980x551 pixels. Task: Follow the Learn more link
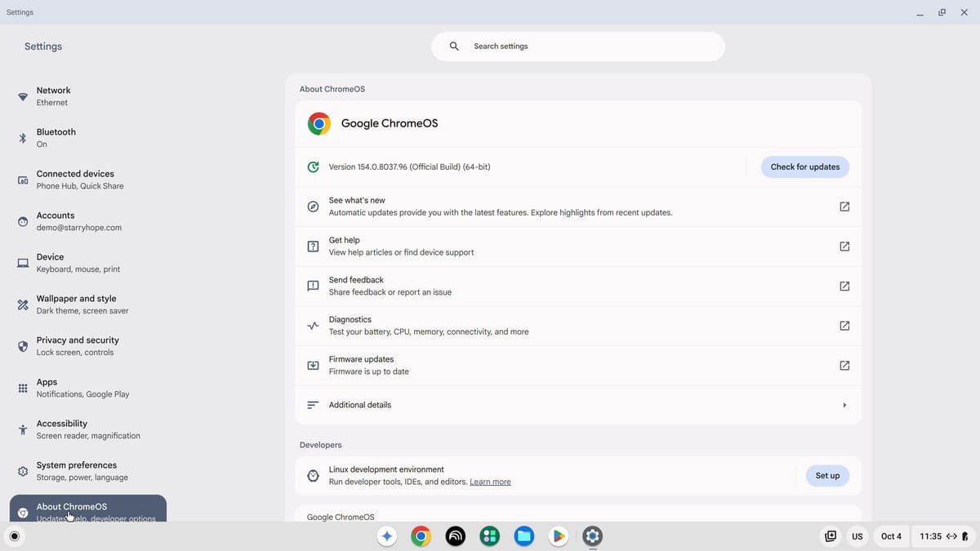490,482
